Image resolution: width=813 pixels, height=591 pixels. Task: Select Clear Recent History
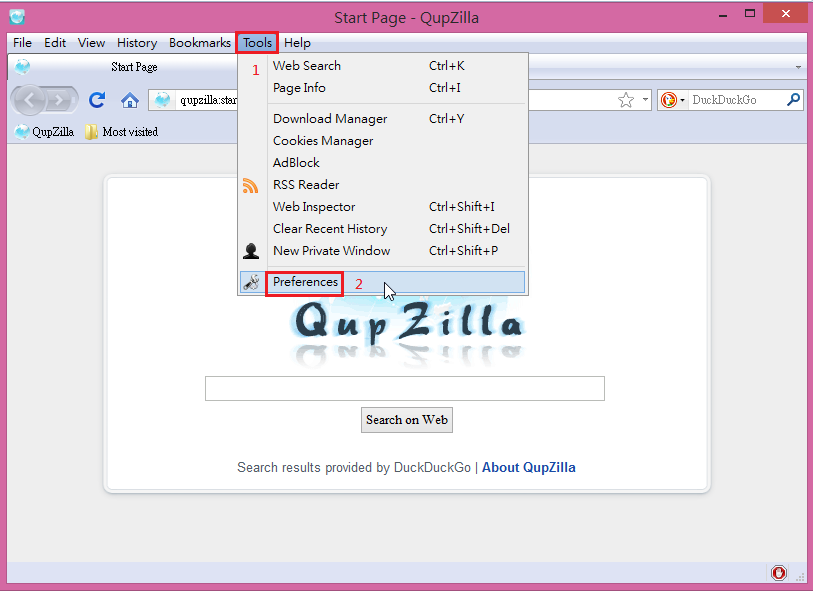[x=383, y=229]
